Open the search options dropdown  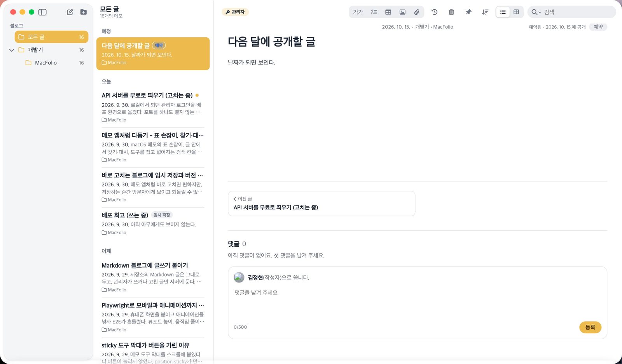click(536, 12)
